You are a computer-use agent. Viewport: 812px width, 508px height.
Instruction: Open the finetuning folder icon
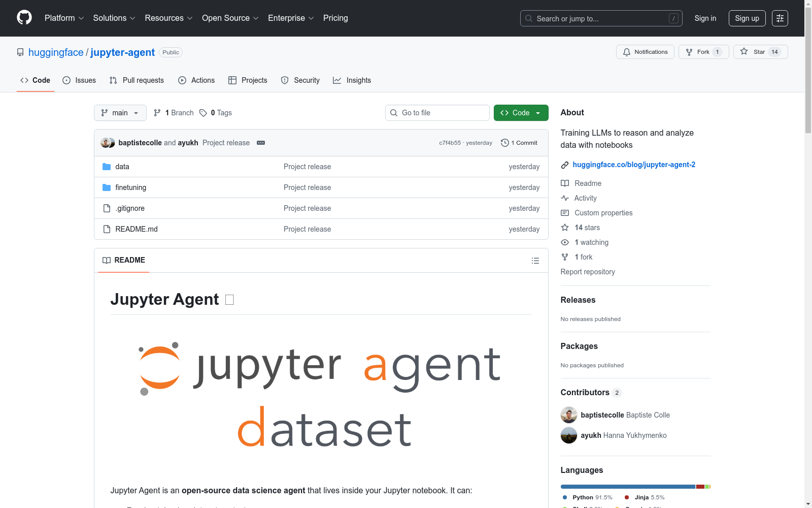point(107,187)
